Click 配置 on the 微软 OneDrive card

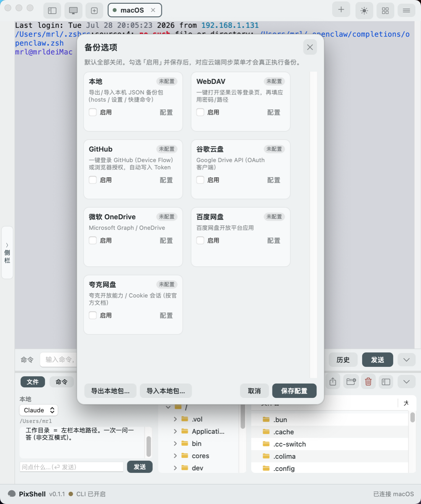(166, 240)
